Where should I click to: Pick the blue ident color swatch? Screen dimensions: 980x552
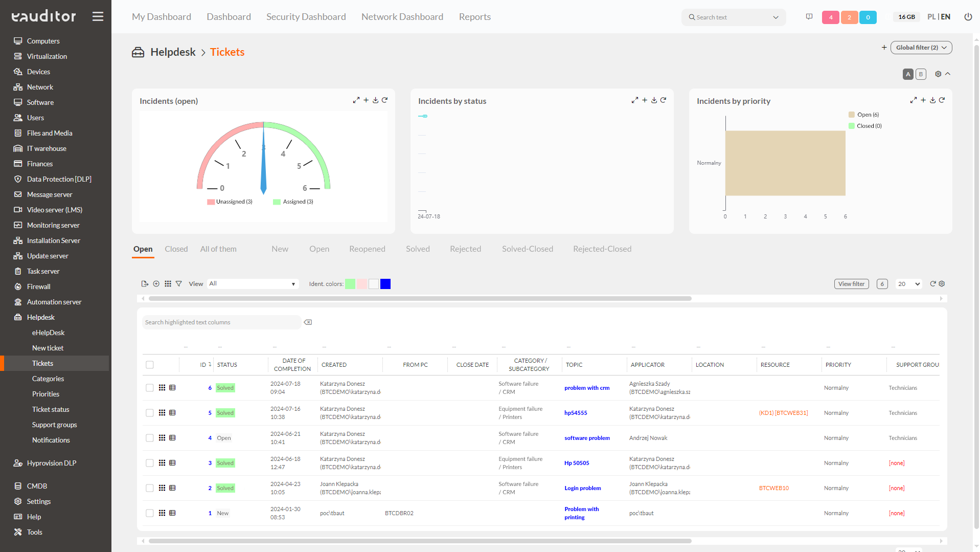[x=385, y=284]
